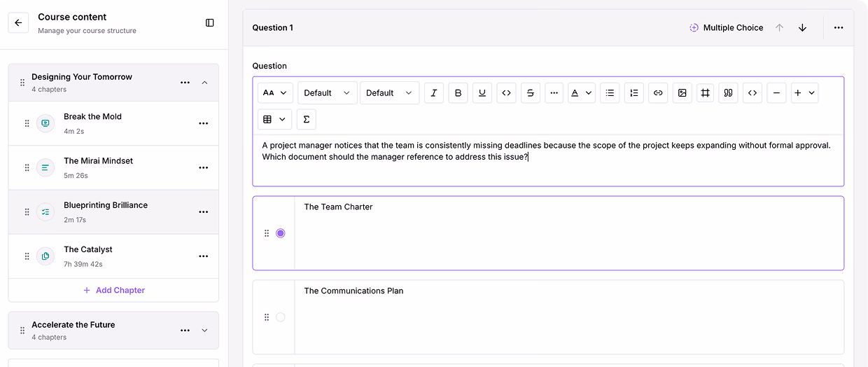Open the text color dropdown
The image size is (868, 367).
click(581, 92)
